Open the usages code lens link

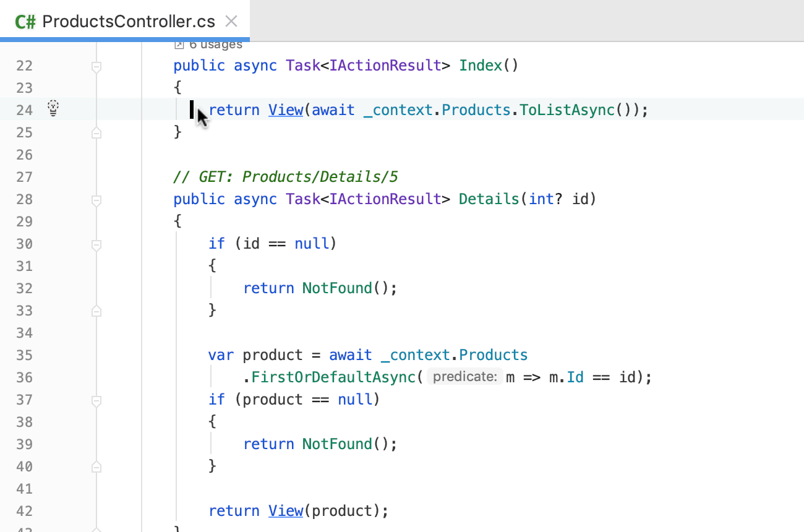click(x=208, y=45)
